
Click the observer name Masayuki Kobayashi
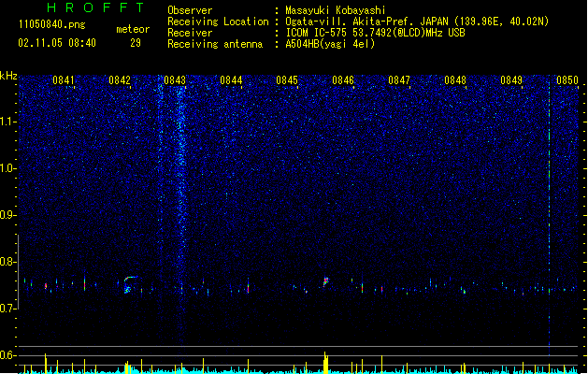point(336,10)
